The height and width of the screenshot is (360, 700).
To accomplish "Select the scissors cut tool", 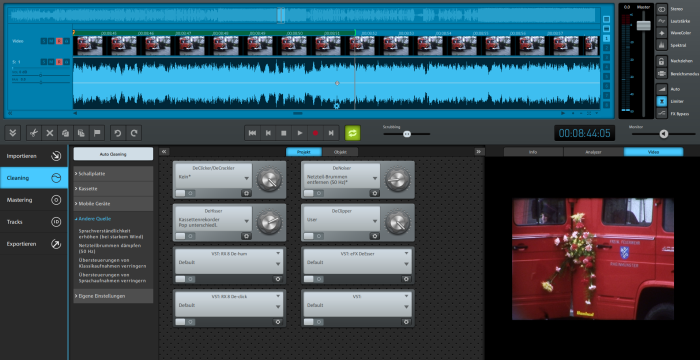I will point(33,133).
